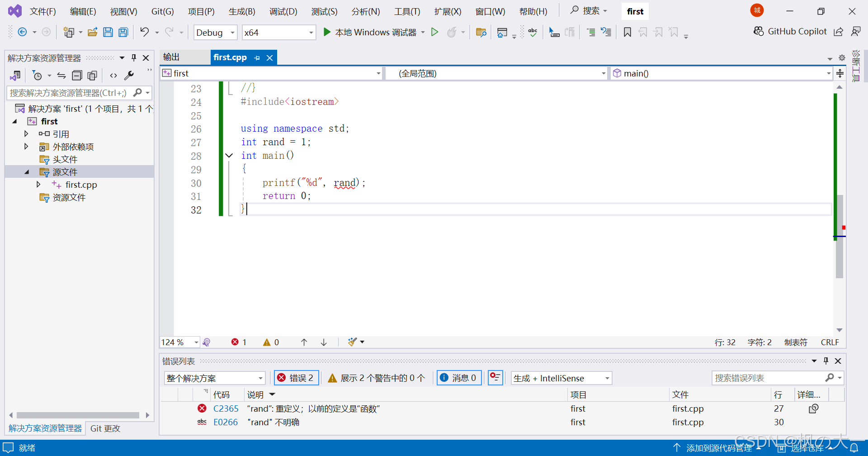Go to the previous error arrow

(x=304, y=342)
